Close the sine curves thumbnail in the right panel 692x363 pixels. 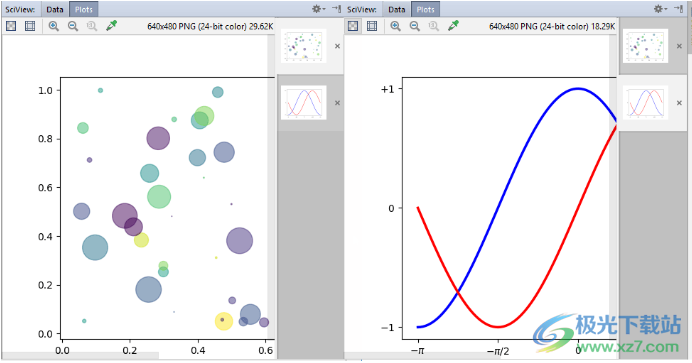click(679, 103)
